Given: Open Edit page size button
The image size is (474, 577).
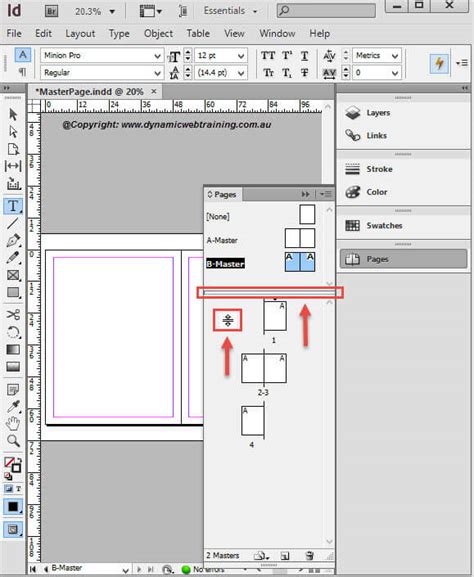Looking at the screenshot, I should pos(261,556).
